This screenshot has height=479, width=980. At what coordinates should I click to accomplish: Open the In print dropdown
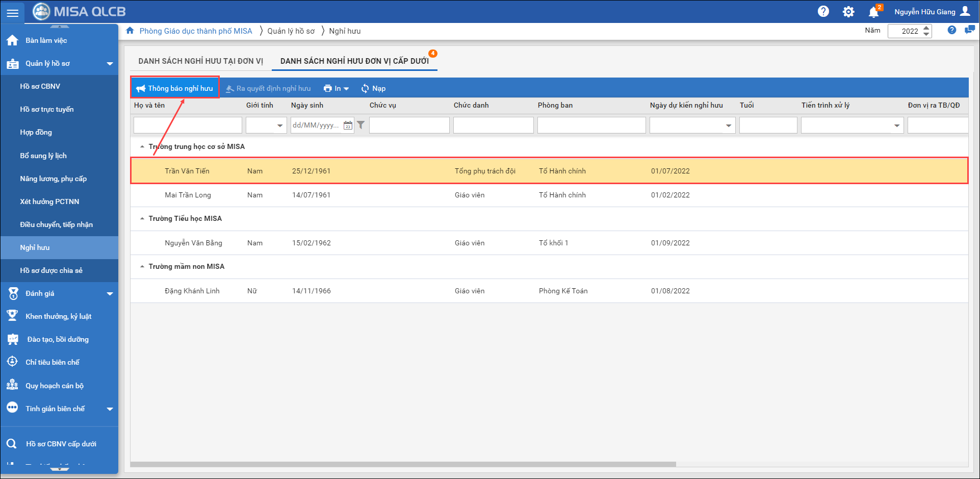pos(336,88)
